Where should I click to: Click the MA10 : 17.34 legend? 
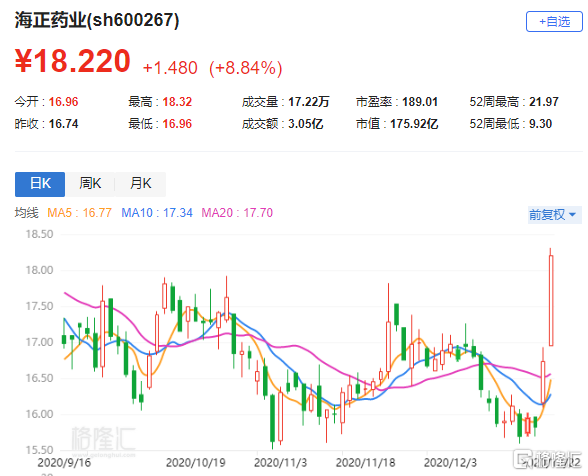(x=157, y=213)
